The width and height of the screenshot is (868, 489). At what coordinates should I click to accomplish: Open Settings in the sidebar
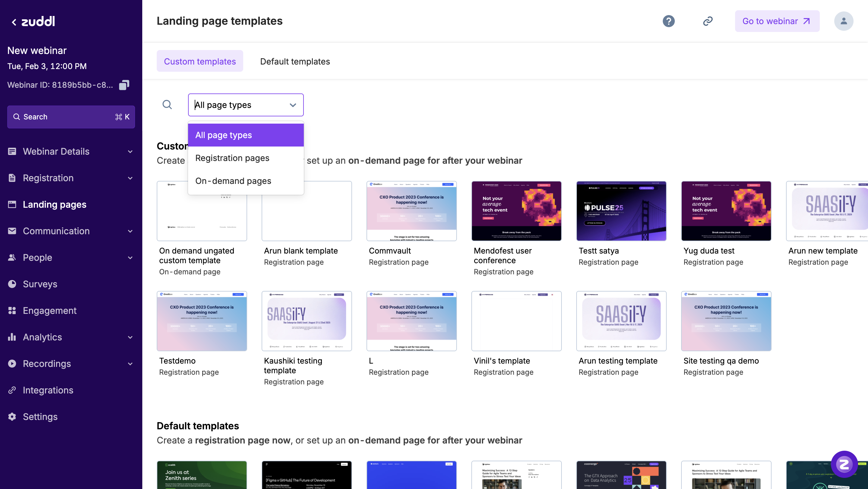click(40, 417)
